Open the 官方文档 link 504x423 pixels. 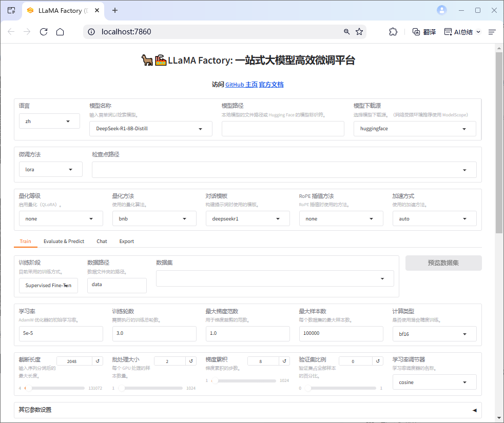pos(272,85)
